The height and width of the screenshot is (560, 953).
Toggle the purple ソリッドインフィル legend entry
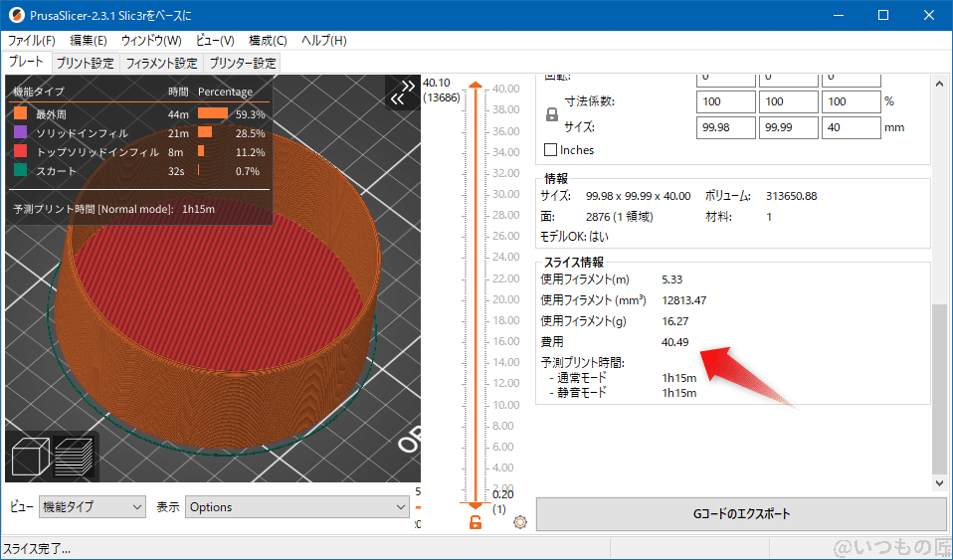21,133
